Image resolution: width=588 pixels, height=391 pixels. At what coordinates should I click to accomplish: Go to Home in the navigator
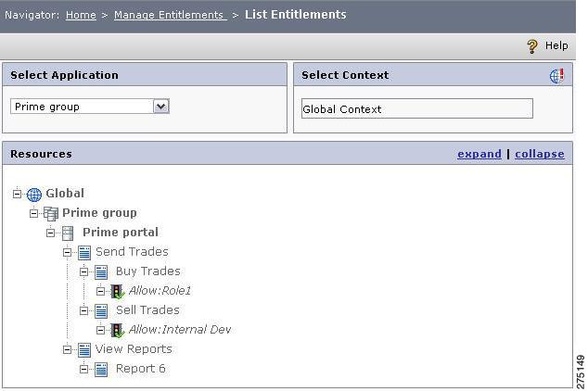coord(81,15)
